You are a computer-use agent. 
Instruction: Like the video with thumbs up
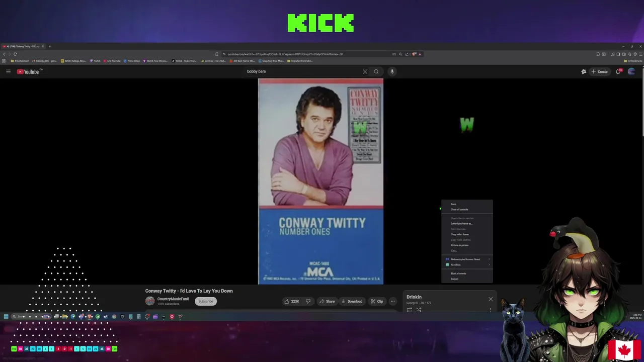(x=292, y=301)
